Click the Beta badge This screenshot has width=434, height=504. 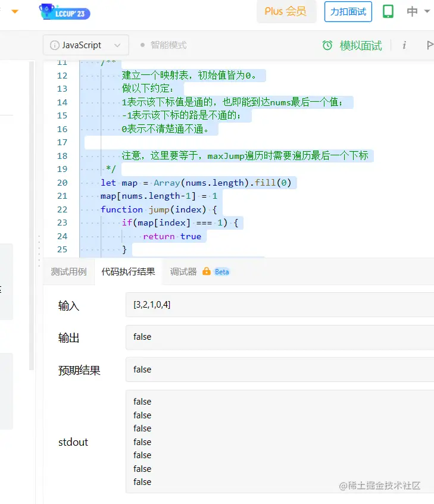(x=222, y=272)
